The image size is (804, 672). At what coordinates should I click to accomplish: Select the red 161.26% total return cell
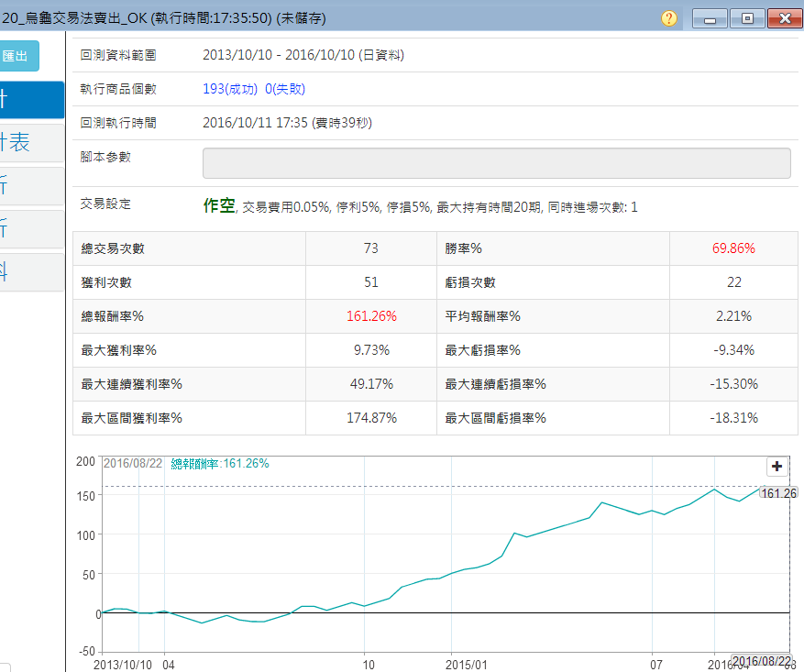[x=371, y=316]
